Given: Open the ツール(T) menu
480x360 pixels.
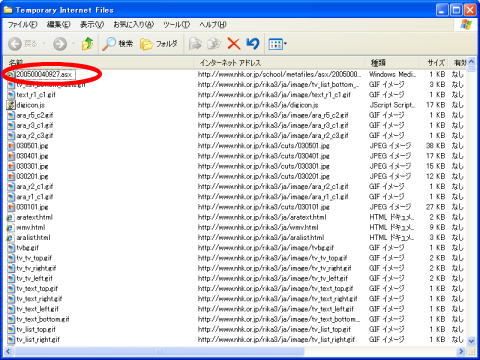Looking at the screenshot, I should pyautogui.click(x=176, y=25).
